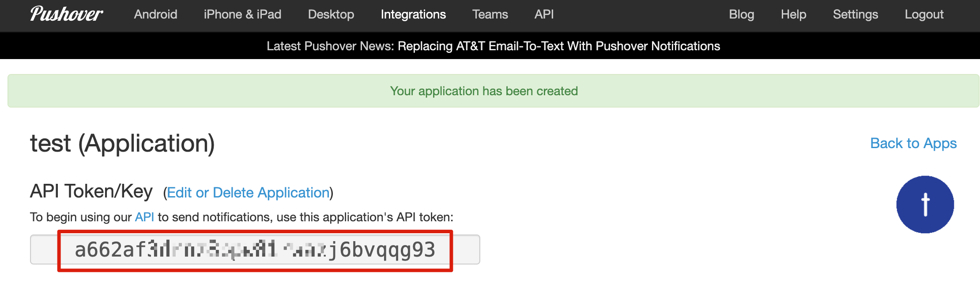Viewport: 980px width, 283px height.
Task: Open the Desktop navigation item
Action: coord(331,15)
